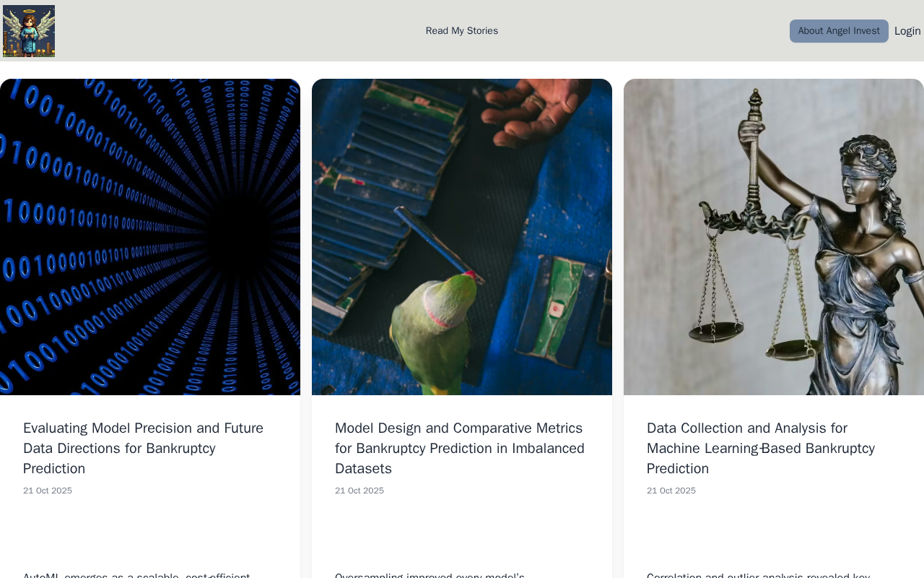The height and width of the screenshot is (578, 924).
Task: Click the date under Model Design title
Action: tap(359, 491)
